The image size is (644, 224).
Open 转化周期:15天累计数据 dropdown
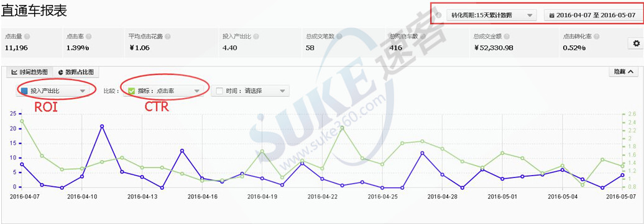tap(491, 15)
